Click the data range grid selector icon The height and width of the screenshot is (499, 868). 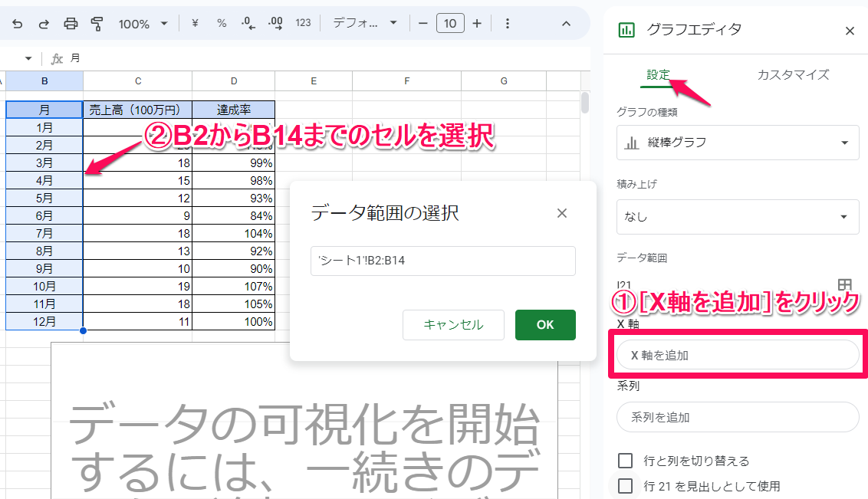pyautogui.click(x=844, y=284)
